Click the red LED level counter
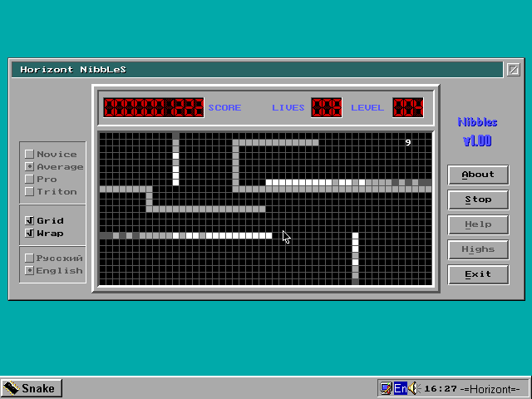Image resolution: width=532 pixels, height=399 pixels. 408,107
